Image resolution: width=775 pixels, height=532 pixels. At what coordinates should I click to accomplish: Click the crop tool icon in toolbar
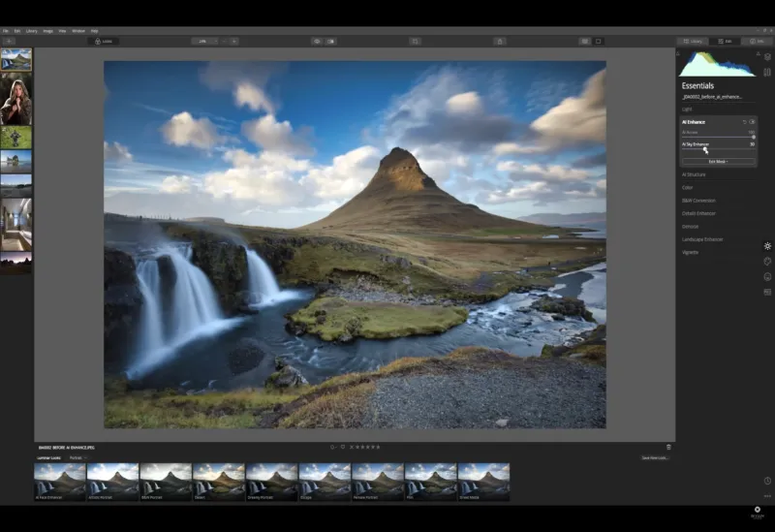tap(415, 42)
